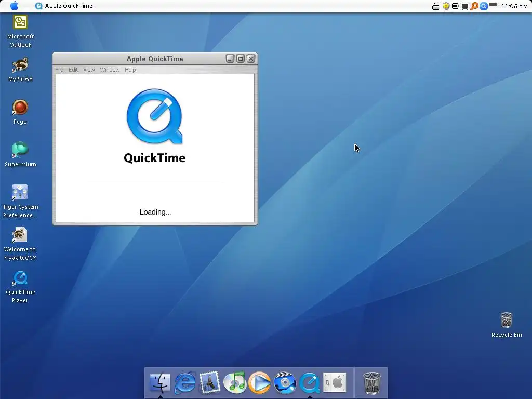Screen dimensions: 532x399
Task: Click the Apple QuickTime title in the top bar
Action: (x=69, y=6)
